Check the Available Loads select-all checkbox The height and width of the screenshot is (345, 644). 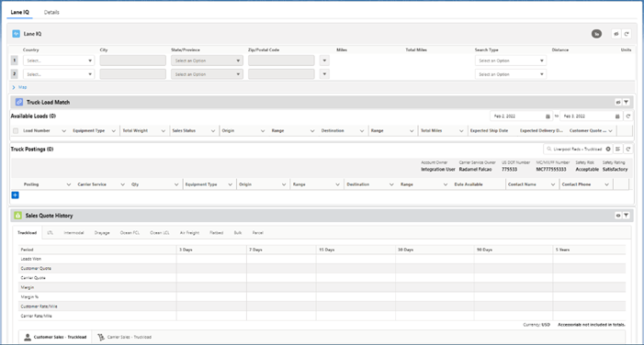pyautogui.click(x=16, y=131)
